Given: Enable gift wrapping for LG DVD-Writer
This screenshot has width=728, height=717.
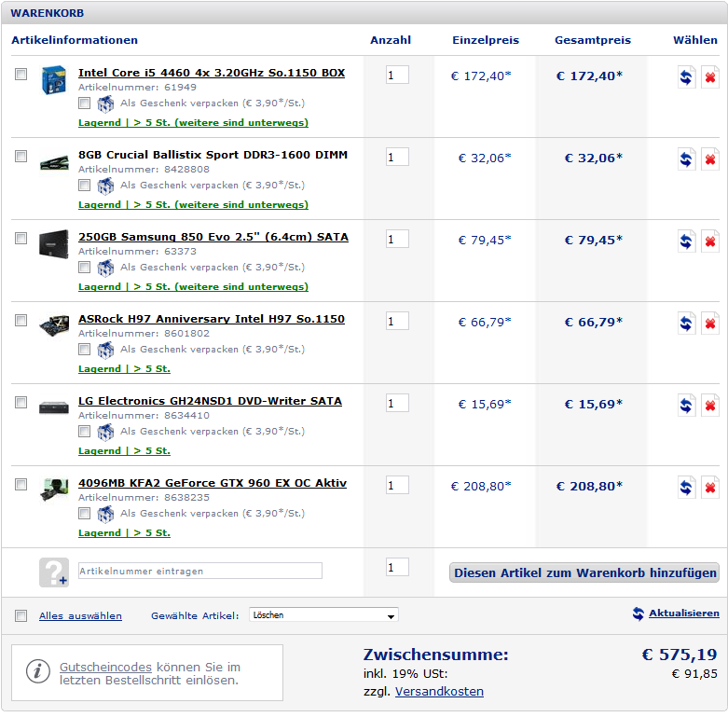Looking at the screenshot, I should 84,432.
